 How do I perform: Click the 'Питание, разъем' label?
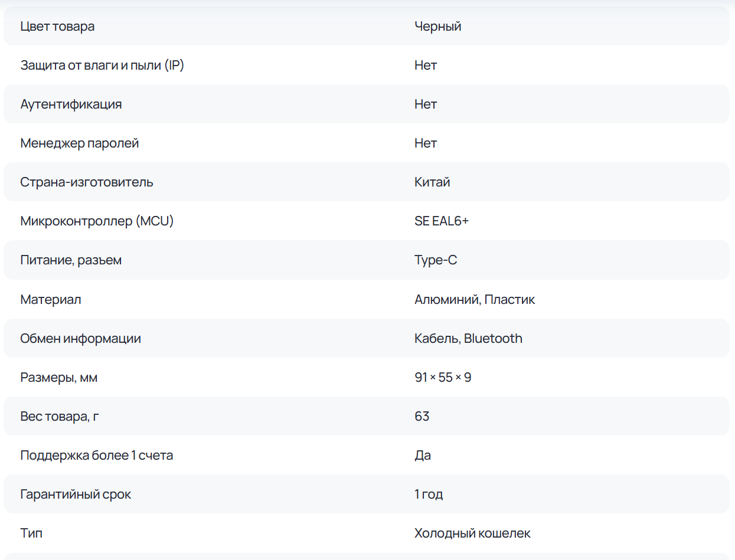[71, 260]
